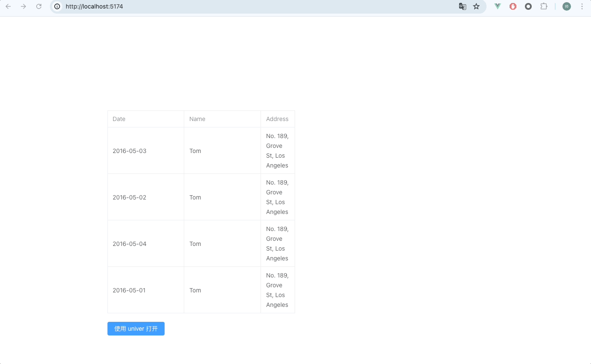Open site information for localhost
Viewport: 591px width, 364px height.
[x=57, y=6]
